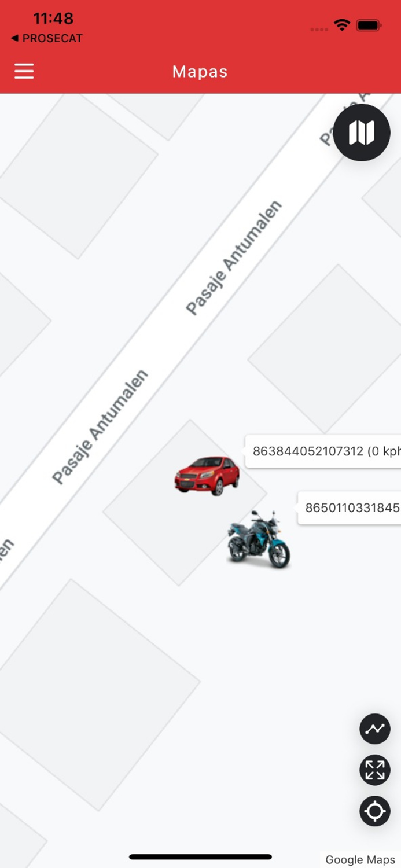Center map with crosshair location icon

coord(375,811)
